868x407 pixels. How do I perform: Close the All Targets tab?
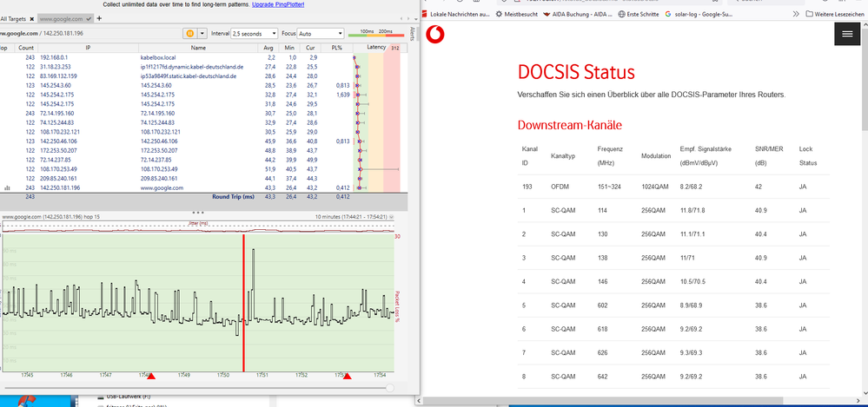(32, 19)
